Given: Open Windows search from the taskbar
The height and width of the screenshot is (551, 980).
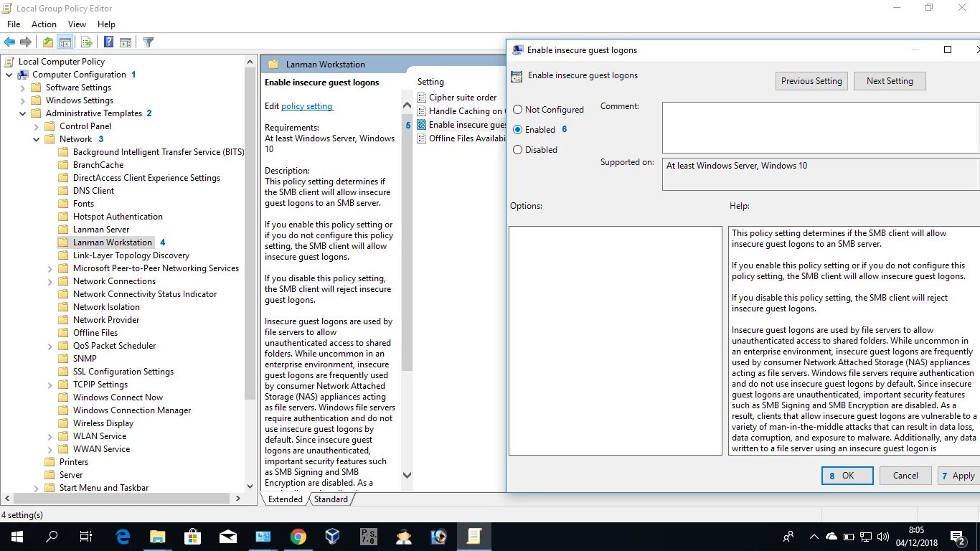Looking at the screenshot, I should [52, 536].
